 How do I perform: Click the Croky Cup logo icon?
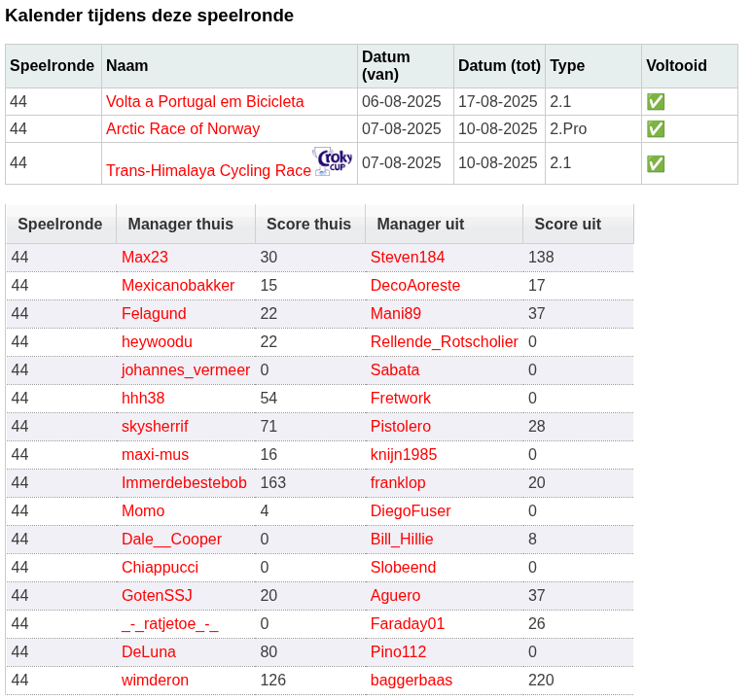(x=334, y=161)
